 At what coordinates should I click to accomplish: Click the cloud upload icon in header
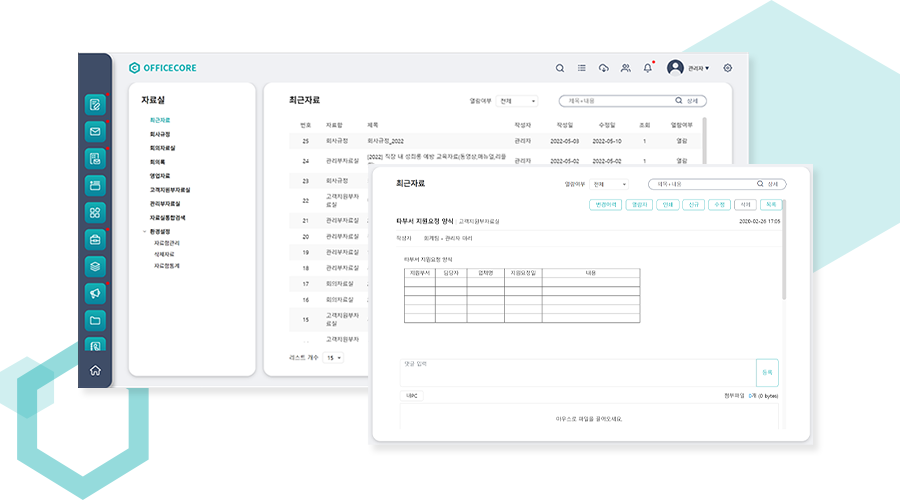coord(603,68)
